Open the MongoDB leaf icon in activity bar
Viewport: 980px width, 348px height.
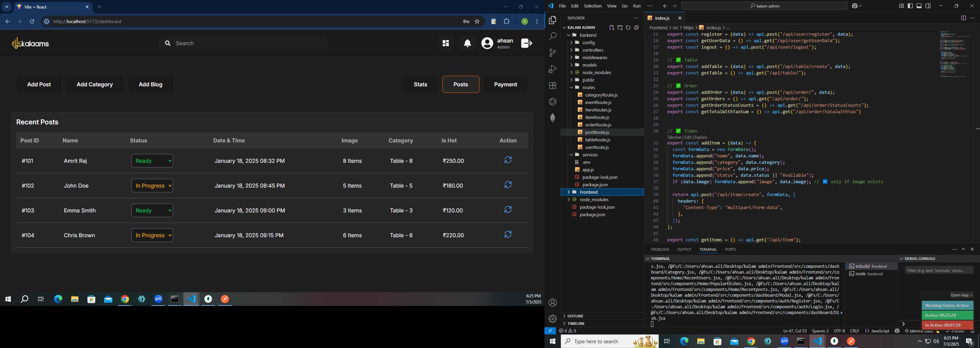(x=552, y=118)
